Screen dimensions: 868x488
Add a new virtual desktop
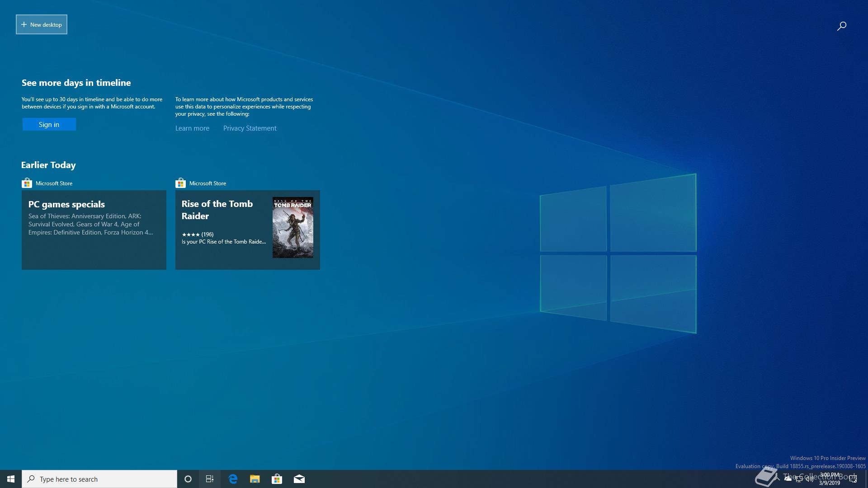(x=42, y=24)
